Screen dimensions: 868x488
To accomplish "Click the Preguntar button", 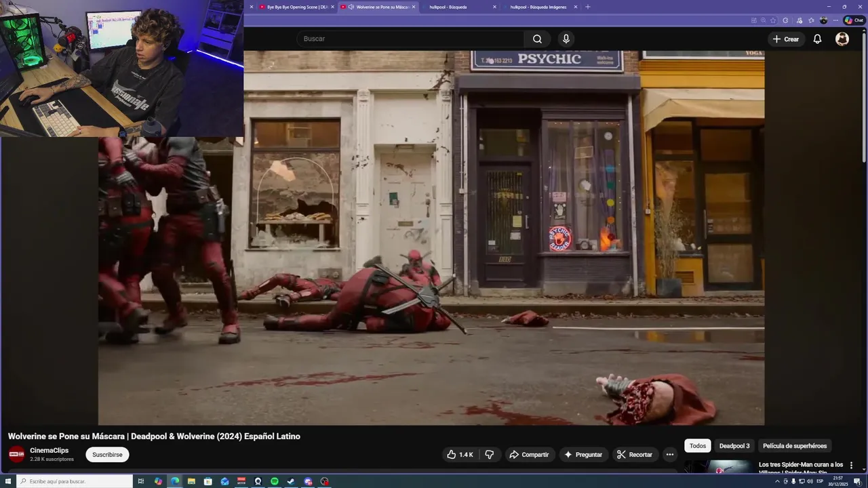I will coord(583,455).
